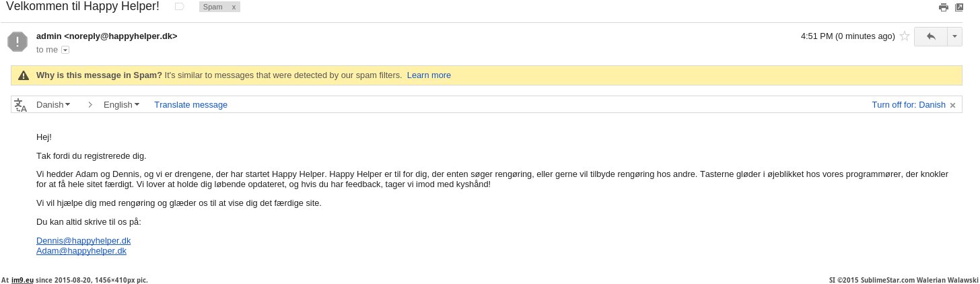
Task: Click the 4:51 PM timestamp
Action: point(847,36)
